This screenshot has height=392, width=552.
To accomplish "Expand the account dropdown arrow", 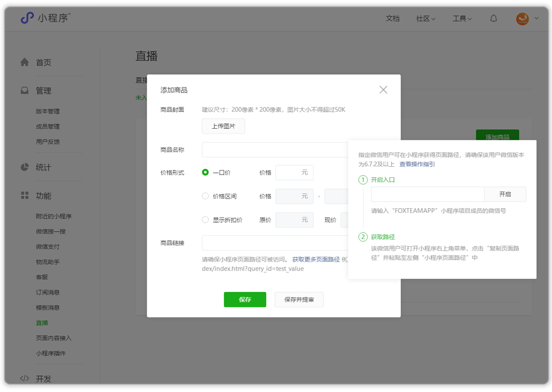I will point(537,19).
